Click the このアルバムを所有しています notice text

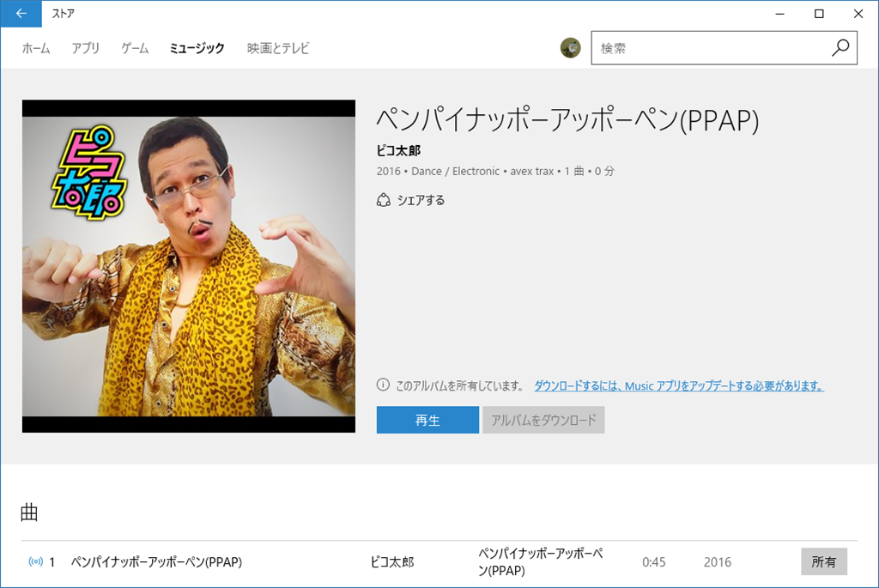[459, 385]
